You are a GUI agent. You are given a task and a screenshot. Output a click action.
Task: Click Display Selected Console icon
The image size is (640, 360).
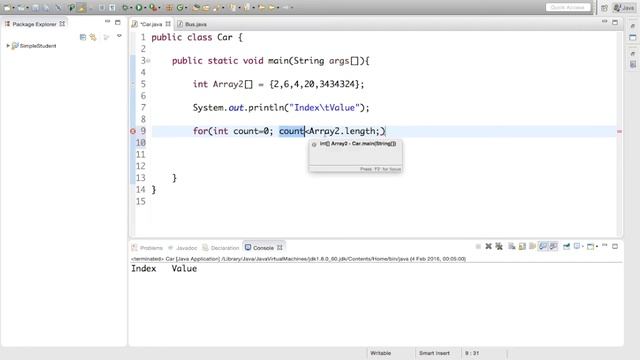(577, 246)
